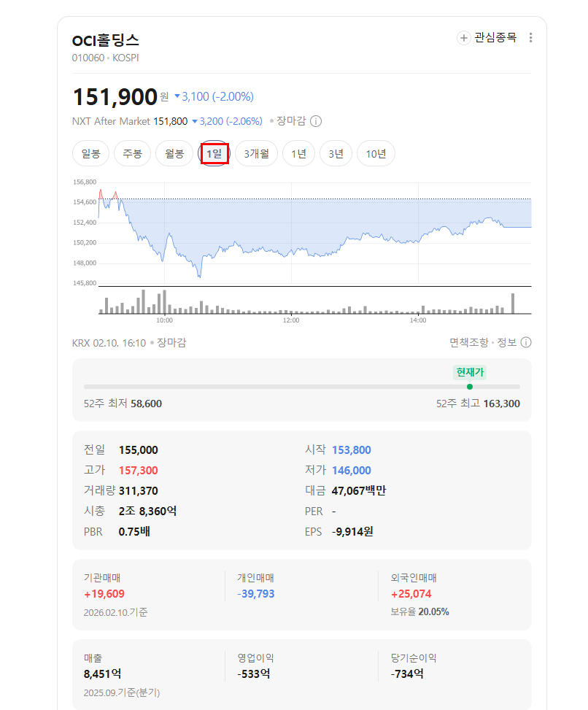Select the 1일 chart period tab

click(214, 153)
